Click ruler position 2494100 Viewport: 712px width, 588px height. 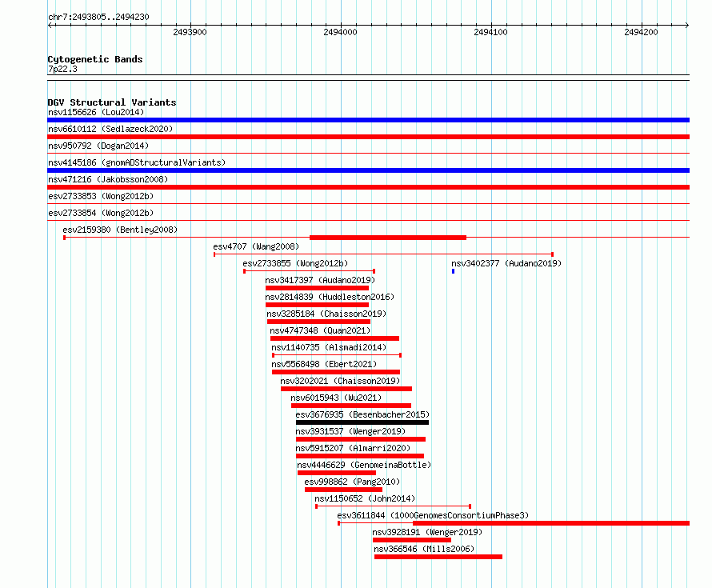[x=490, y=32]
